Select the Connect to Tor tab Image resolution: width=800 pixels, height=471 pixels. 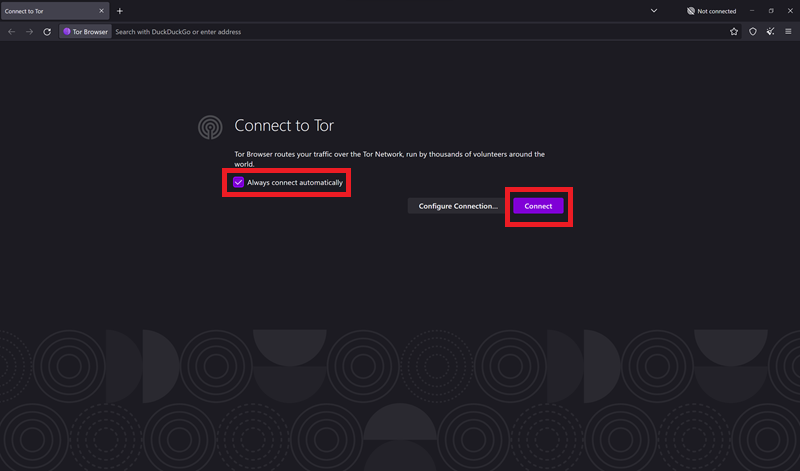pyautogui.click(x=50, y=11)
